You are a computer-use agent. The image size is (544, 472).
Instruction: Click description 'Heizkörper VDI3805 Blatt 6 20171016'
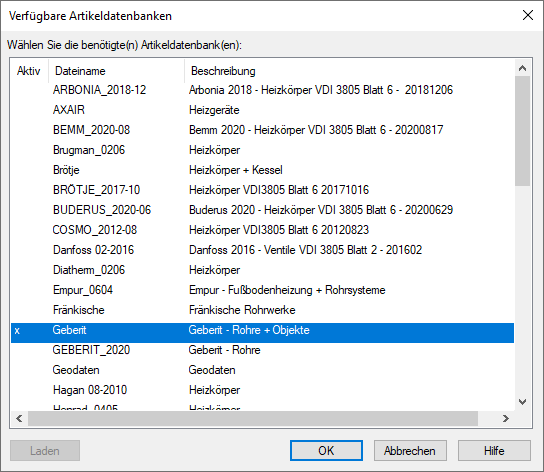click(279, 190)
